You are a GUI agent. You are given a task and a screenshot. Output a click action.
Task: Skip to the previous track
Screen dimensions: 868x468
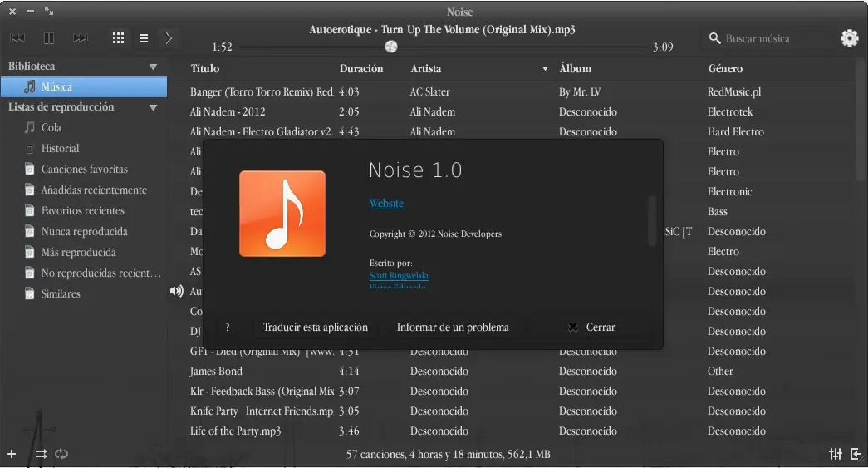coord(17,38)
